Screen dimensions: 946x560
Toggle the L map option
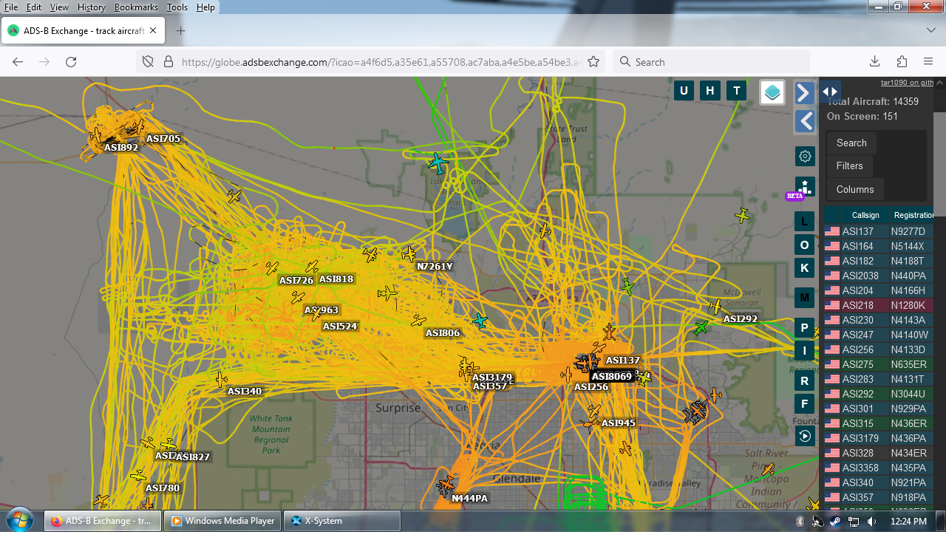click(804, 221)
